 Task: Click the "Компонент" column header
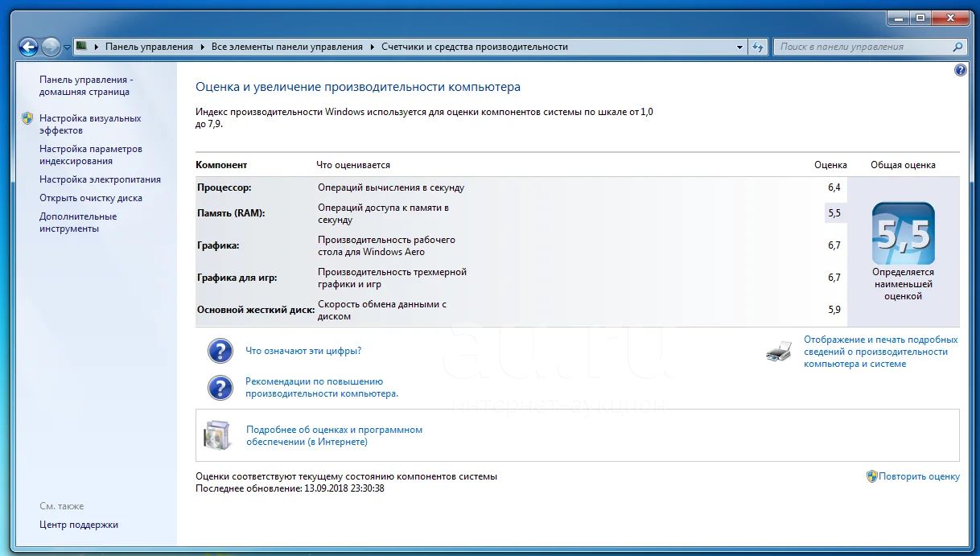click(221, 165)
